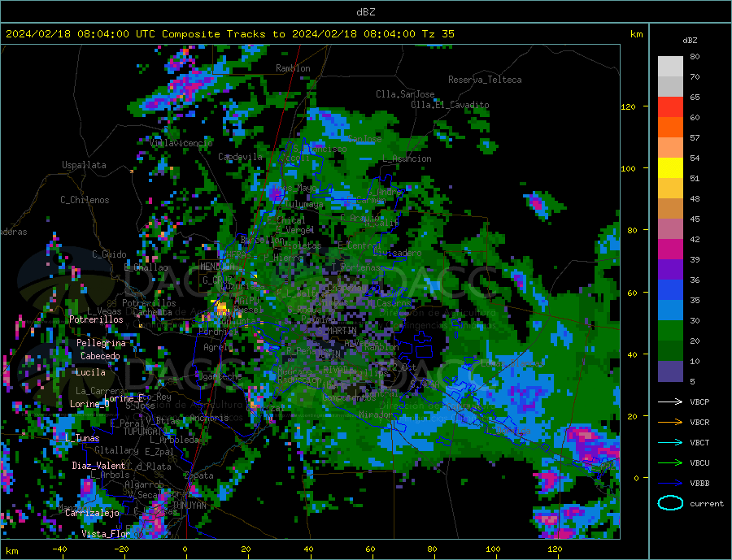Select the dark orange 60 dBZ swatch
This screenshot has width=732, height=560.
point(670,128)
